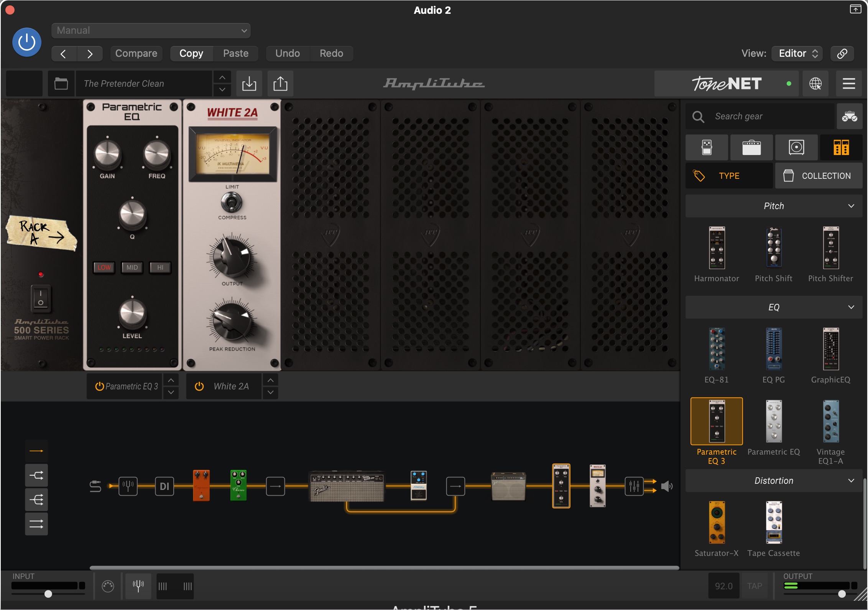The image size is (868, 610).
Task: Click the link chain icon
Action: pyautogui.click(x=842, y=53)
